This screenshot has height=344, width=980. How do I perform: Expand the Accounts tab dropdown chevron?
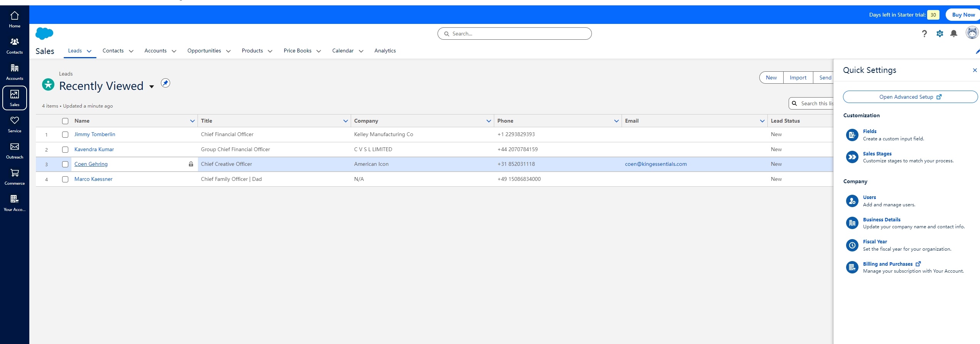click(x=174, y=51)
